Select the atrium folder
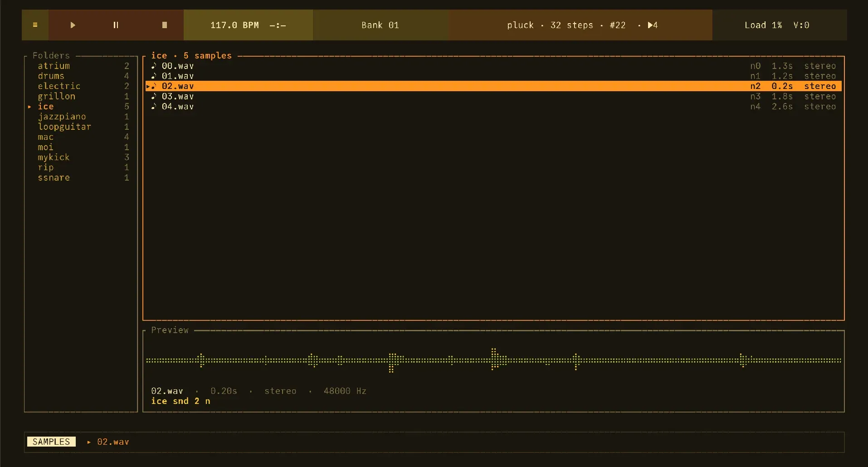868x467 pixels. (x=81, y=66)
